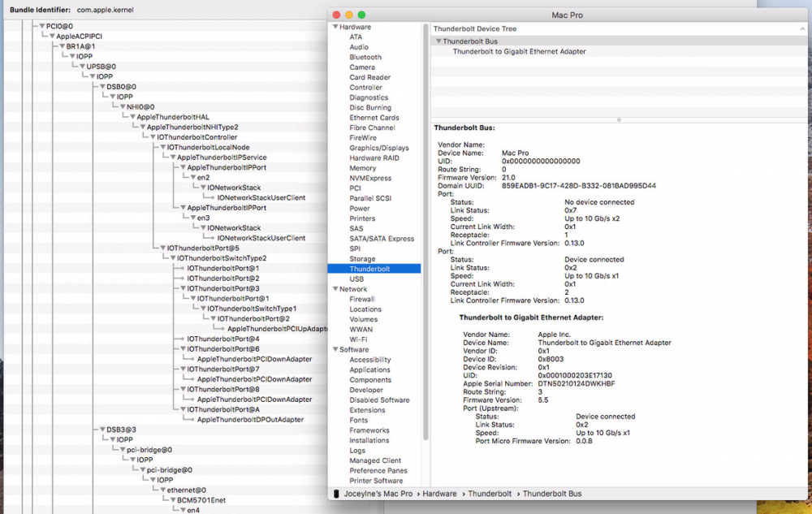
Task: Collapse IOThunderboltPort@3 disclosure triangle
Action: point(183,288)
